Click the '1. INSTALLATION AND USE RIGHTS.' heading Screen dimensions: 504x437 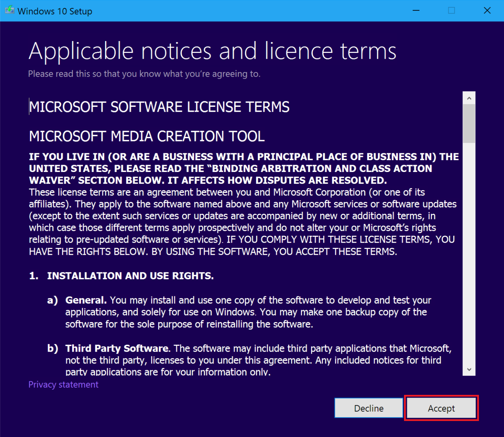121,276
